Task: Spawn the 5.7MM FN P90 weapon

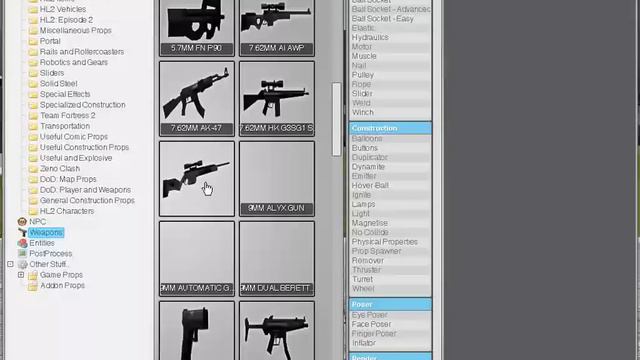Action: [197, 27]
